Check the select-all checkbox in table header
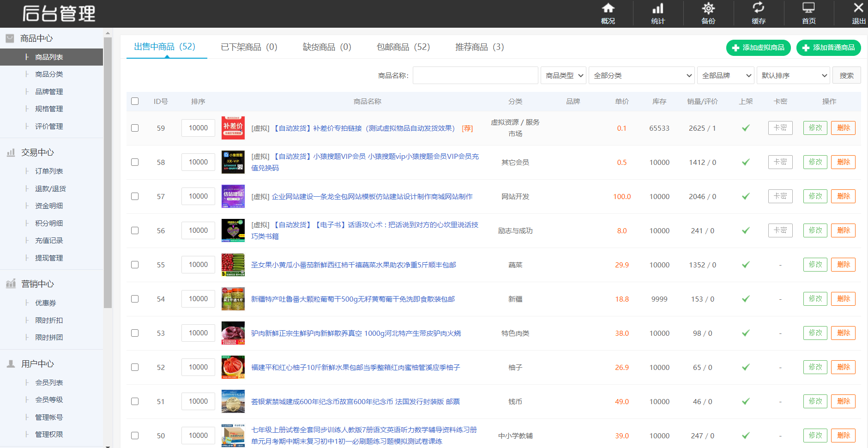 click(x=135, y=101)
